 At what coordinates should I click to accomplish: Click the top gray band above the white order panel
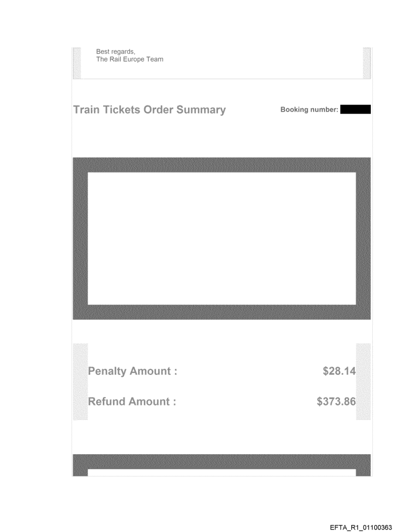tap(221, 165)
